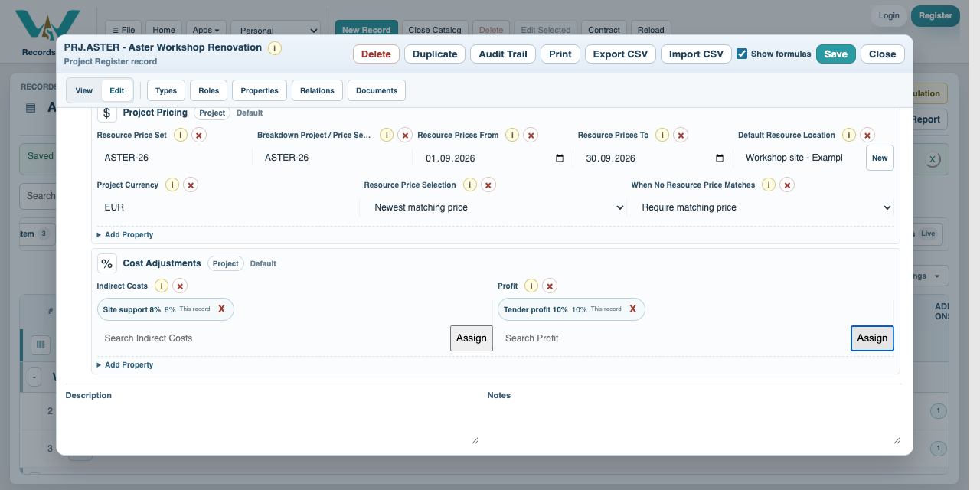Open info icon for Resource Price Set
Image resolution: width=980 pixels, height=490 pixels.
[x=181, y=136]
